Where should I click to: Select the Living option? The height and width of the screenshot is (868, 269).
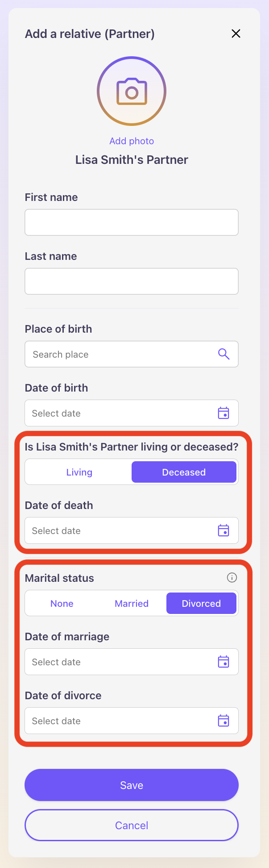tap(79, 472)
